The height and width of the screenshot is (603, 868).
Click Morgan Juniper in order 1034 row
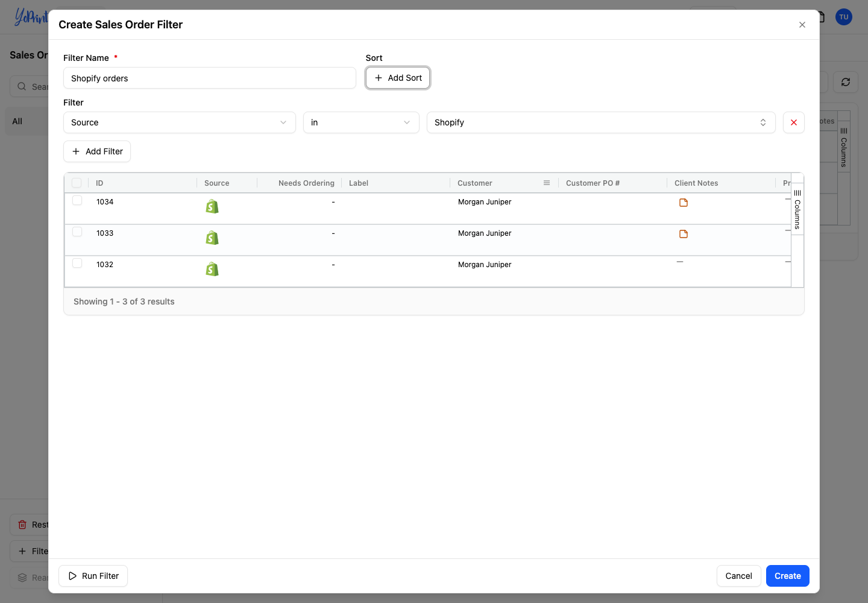(485, 202)
